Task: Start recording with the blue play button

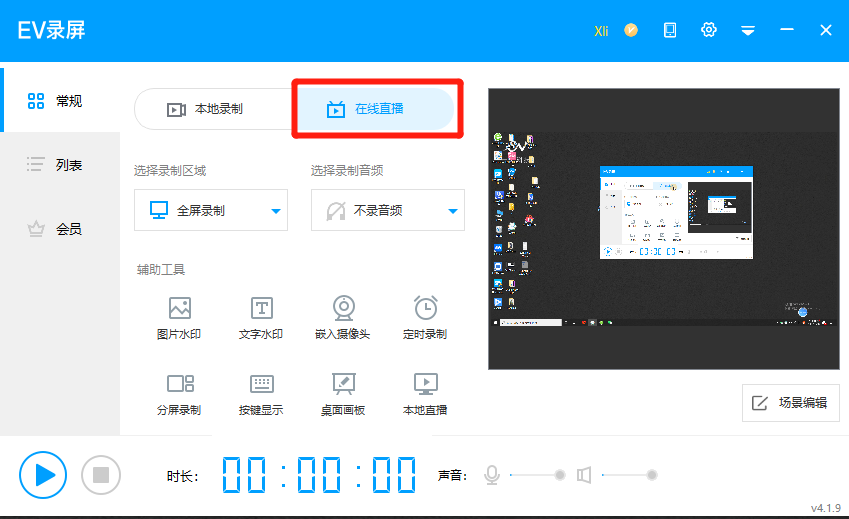Action: point(43,475)
